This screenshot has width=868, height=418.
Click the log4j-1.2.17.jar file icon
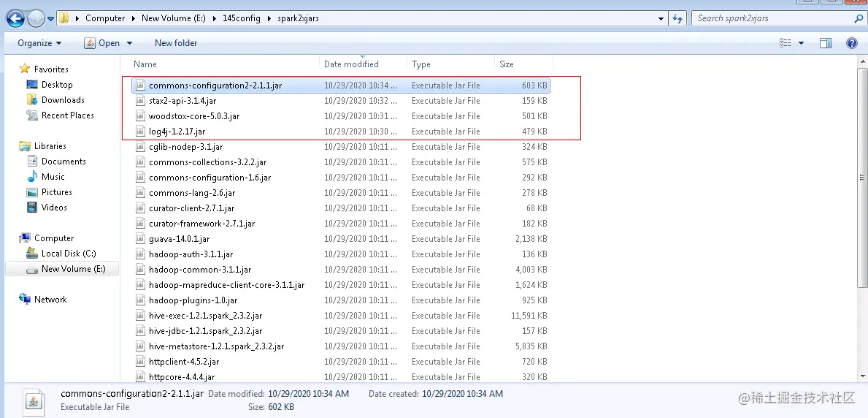[x=141, y=132]
